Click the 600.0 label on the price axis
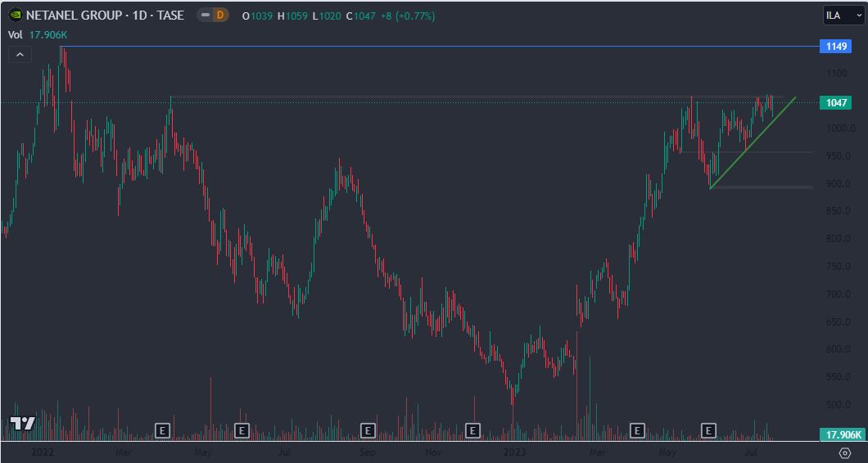The image size is (868, 463). [x=839, y=349]
